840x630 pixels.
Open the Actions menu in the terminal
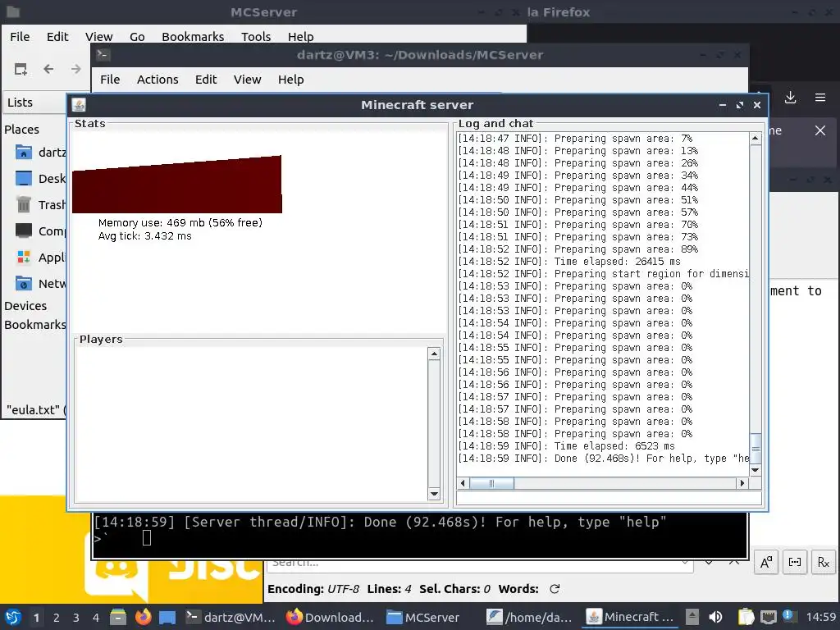(157, 80)
